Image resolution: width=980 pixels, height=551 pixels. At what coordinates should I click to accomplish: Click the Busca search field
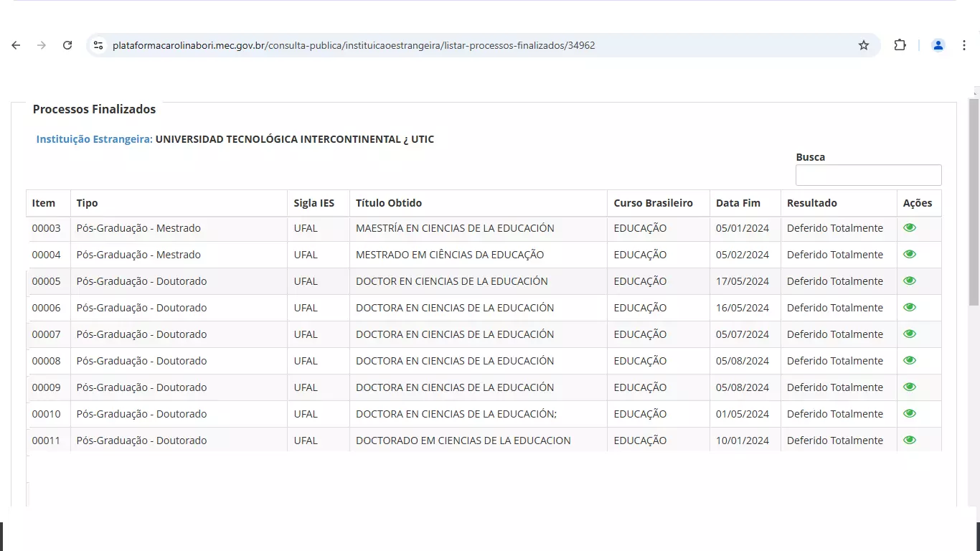868,175
